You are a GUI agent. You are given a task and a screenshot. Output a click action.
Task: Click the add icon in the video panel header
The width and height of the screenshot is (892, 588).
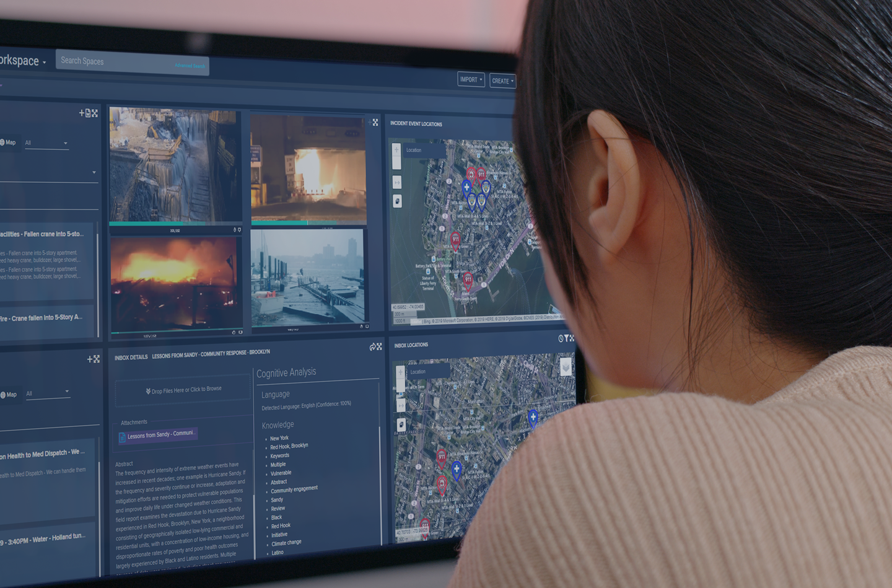coord(369,123)
